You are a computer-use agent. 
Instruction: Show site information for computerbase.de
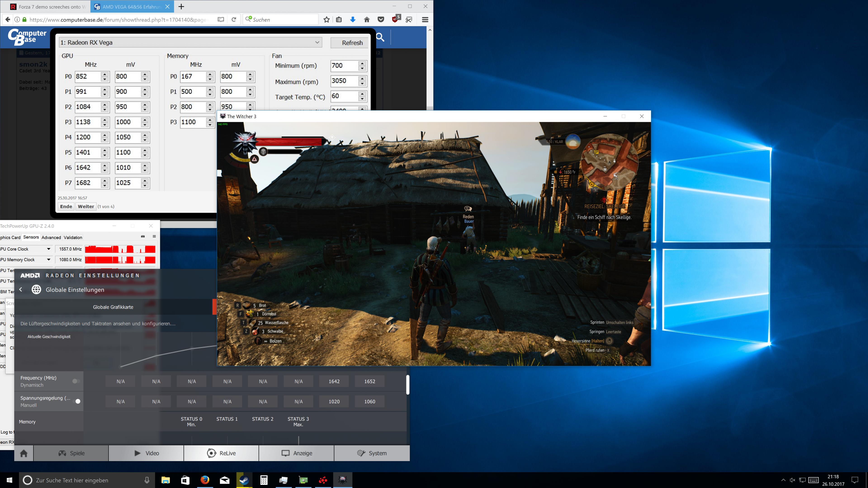(17, 19)
